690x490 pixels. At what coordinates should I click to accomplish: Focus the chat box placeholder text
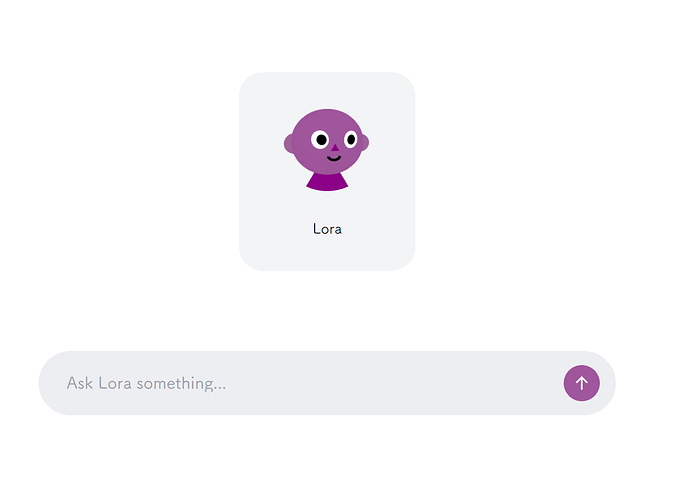(146, 383)
